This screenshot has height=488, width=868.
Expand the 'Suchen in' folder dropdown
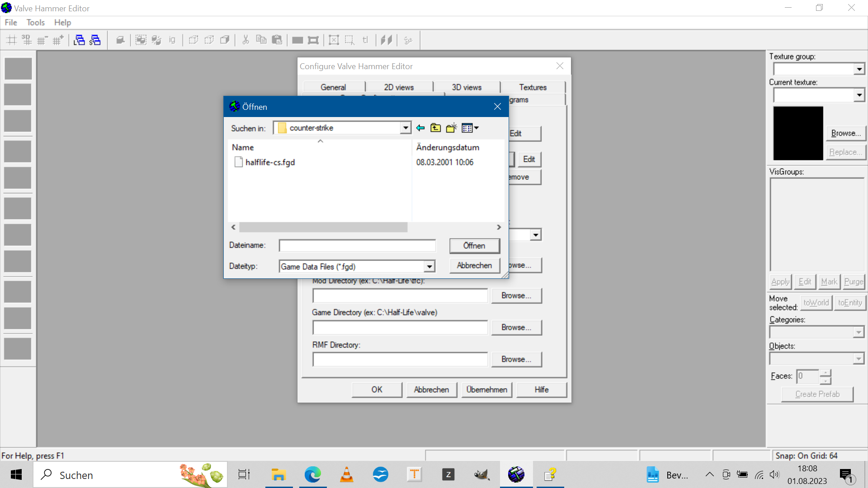click(406, 128)
